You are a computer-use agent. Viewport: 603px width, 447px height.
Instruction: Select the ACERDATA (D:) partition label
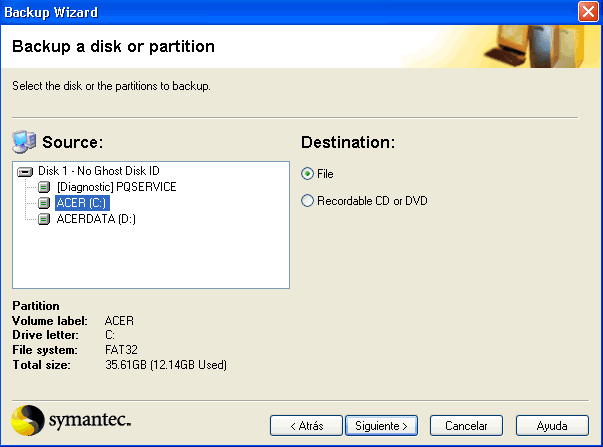pyautogui.click(x=96, y=219)
